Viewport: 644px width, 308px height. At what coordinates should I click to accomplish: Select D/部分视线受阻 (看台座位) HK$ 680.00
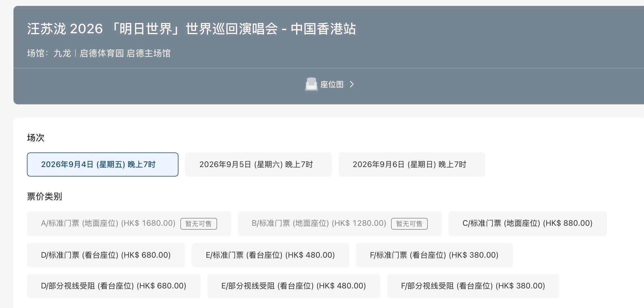coord(113,286)
